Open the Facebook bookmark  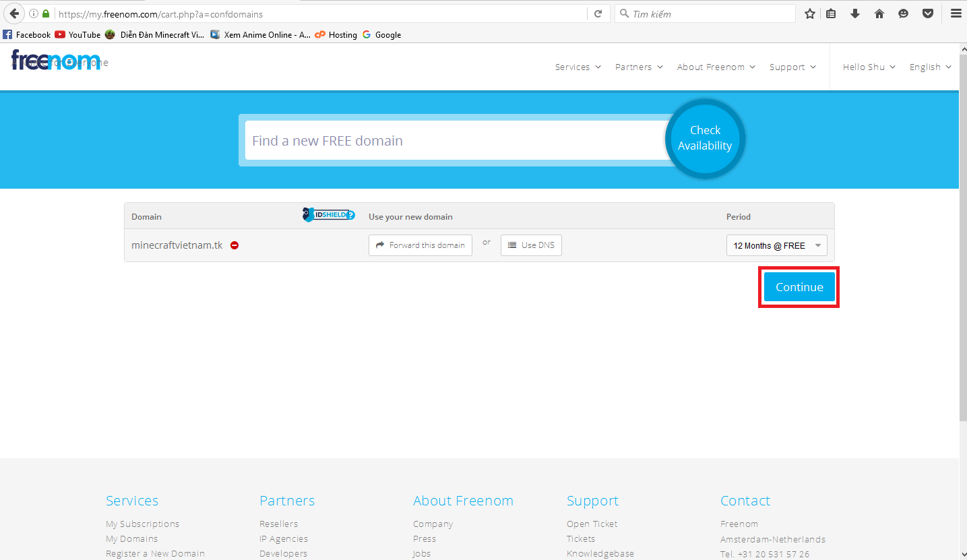pos(27,34)
